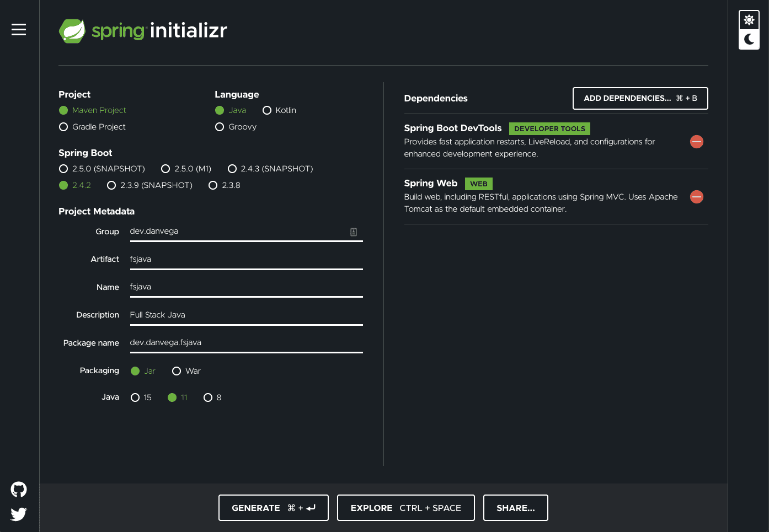Select Groovy as the language
Image resolution: width=769 pixels, height=532 pixels.
[220, 127]
